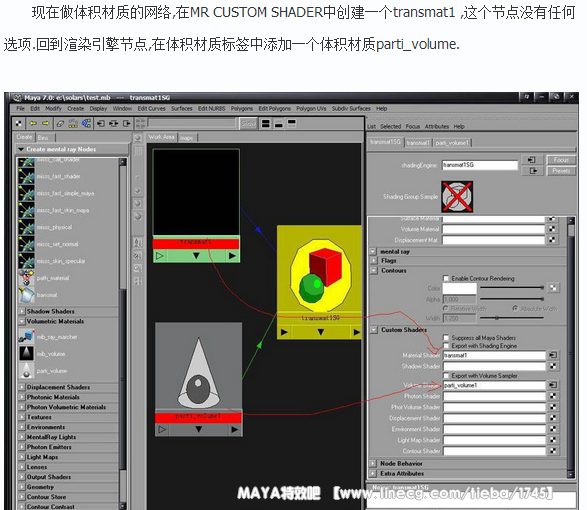This screenshot has width=587, height=510.
Task: Select the Relative Width radio button
Action: [445, 309]
